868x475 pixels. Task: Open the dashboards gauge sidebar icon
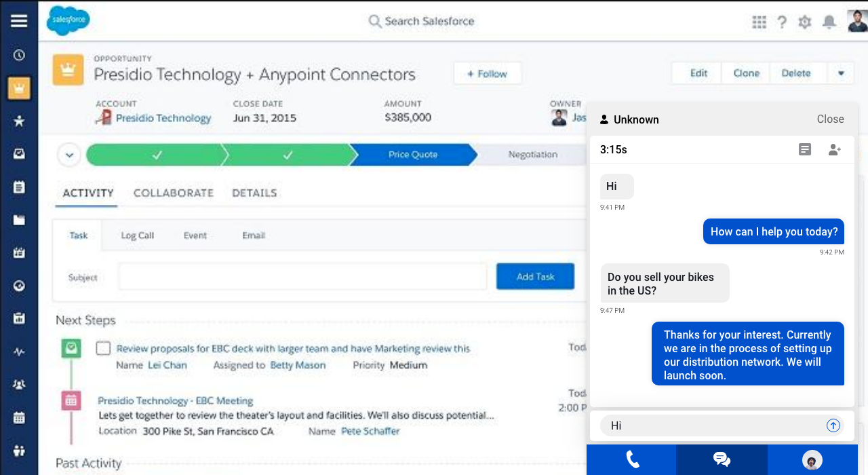[x=19, y=286]
